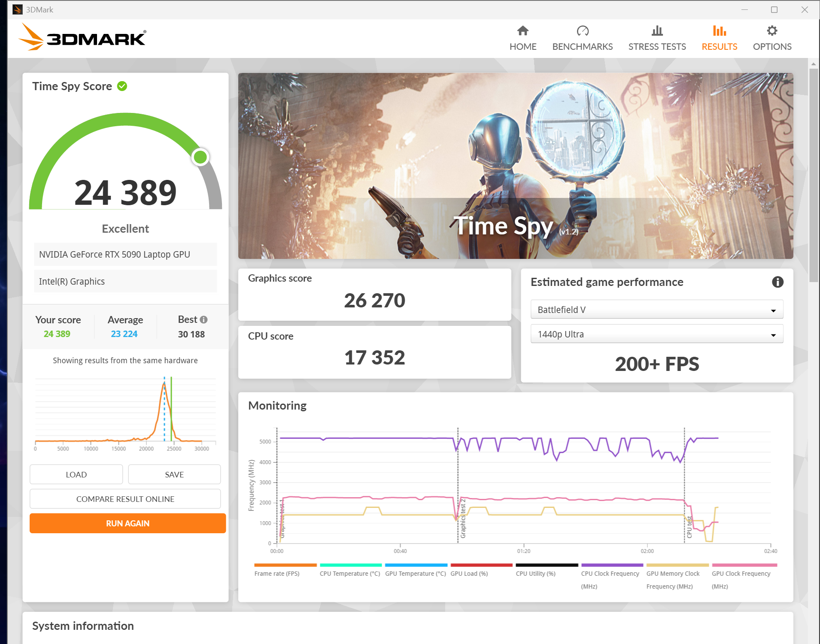Toggle GPU Clock Frequency legend series
The height and width of the screenshot is (644, 820).
(x=744, y=577)
